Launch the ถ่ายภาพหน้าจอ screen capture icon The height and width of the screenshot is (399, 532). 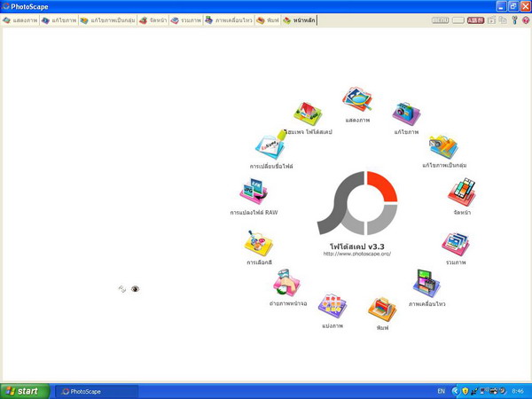pyautogui.click(x=286, y=283)
